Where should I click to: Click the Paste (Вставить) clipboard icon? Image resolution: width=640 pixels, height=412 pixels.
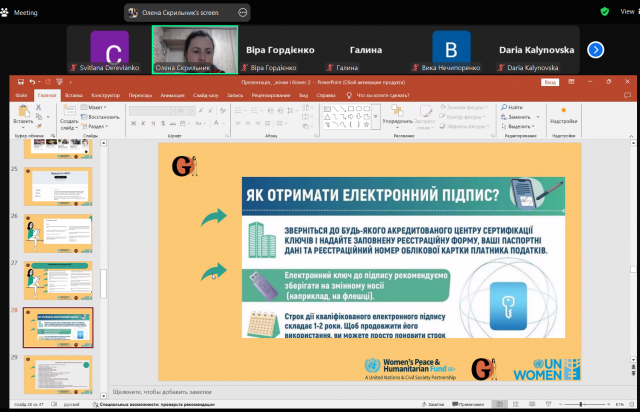pyautogui.click(x=22, y=113)
